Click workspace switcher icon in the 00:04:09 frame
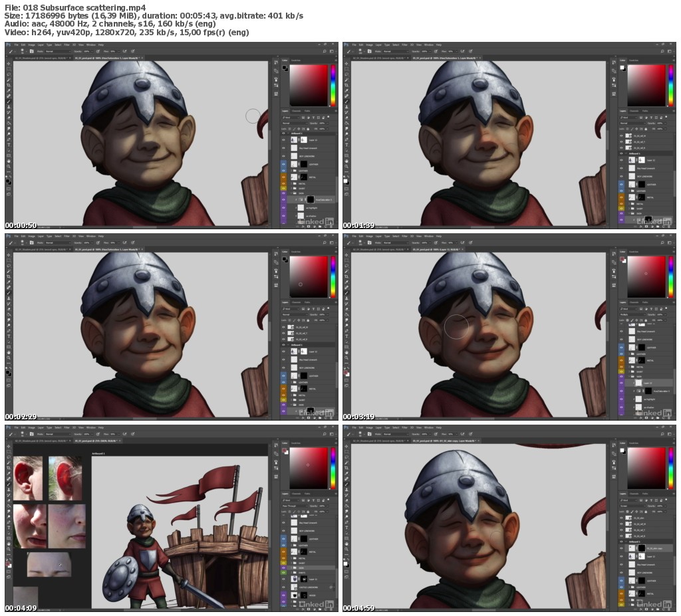 pyautogui.click(x=331, y=434)
